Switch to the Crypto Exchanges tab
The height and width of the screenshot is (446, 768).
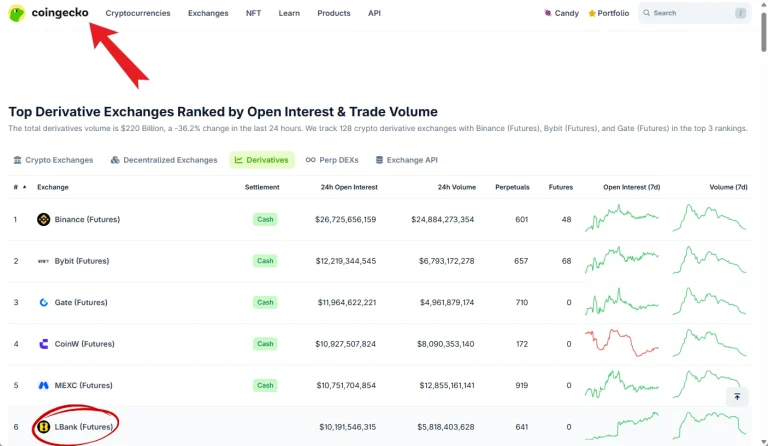point(53,160)
